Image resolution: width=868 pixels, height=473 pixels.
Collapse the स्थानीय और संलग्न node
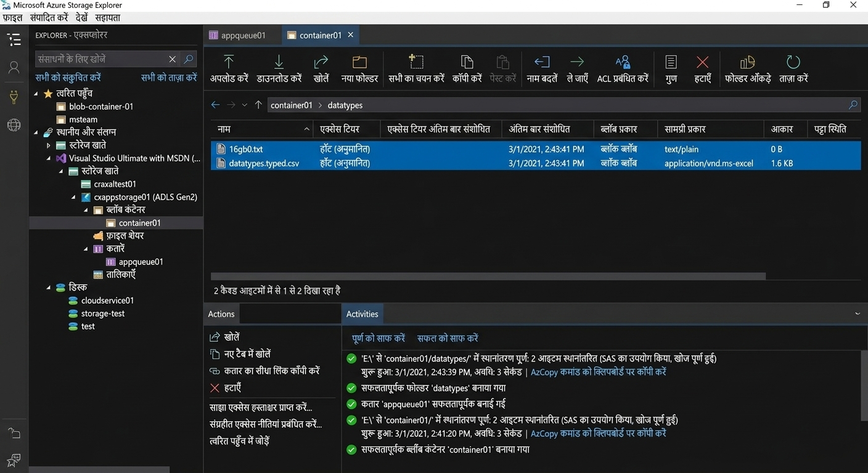point(36,132)
